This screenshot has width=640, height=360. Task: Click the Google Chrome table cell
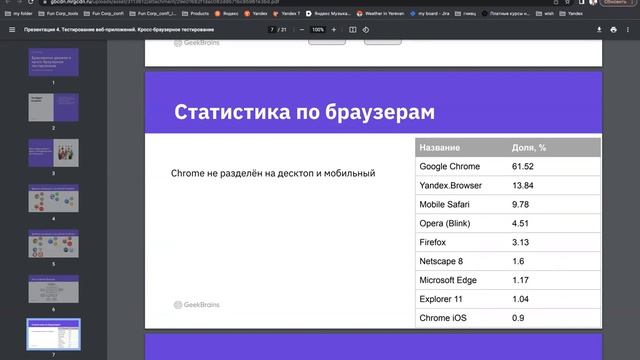click(449, 167)
